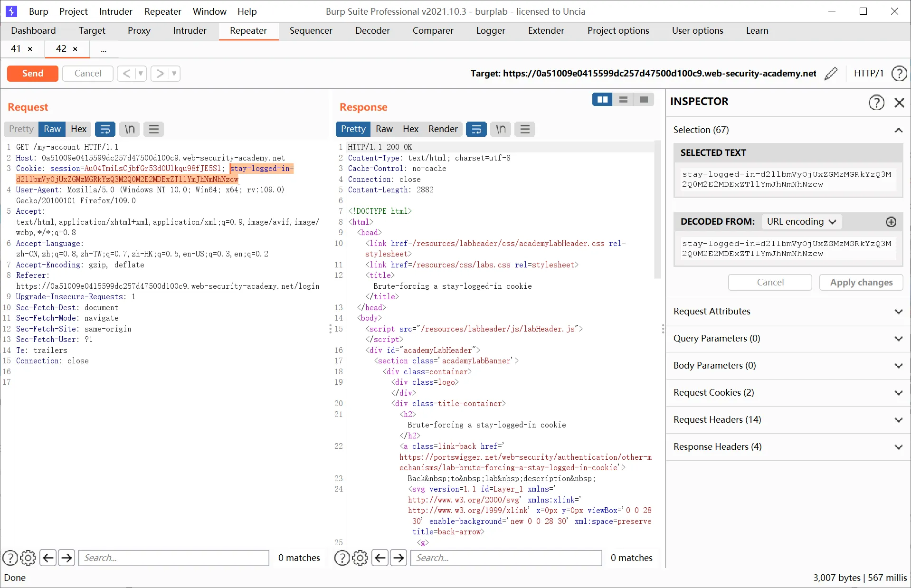
Task: Toggle word wrap icon in Response panel
Action: tap(476, 129)
